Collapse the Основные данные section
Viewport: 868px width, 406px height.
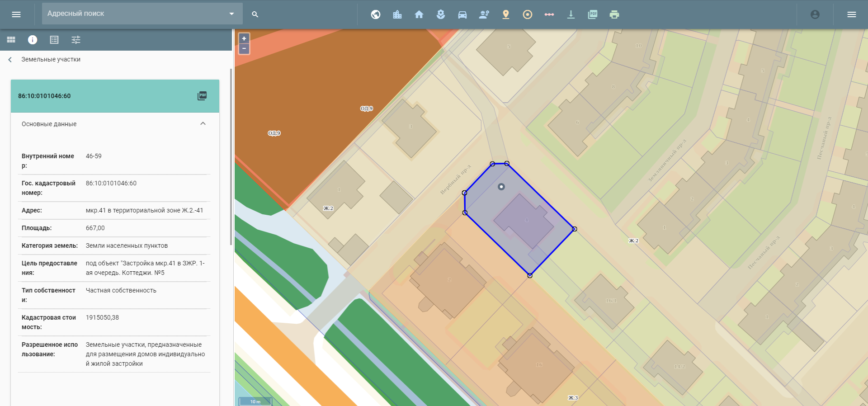[203, 124]
